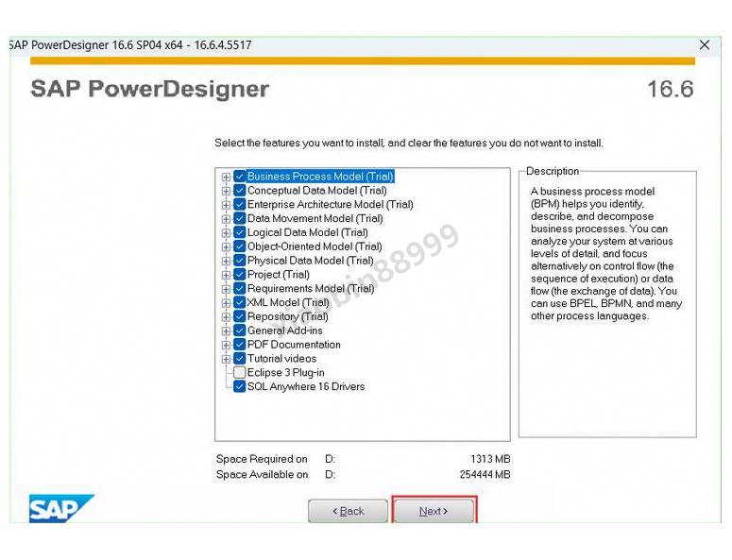Toggle Project (Trial) checkbox

[240, 275]
